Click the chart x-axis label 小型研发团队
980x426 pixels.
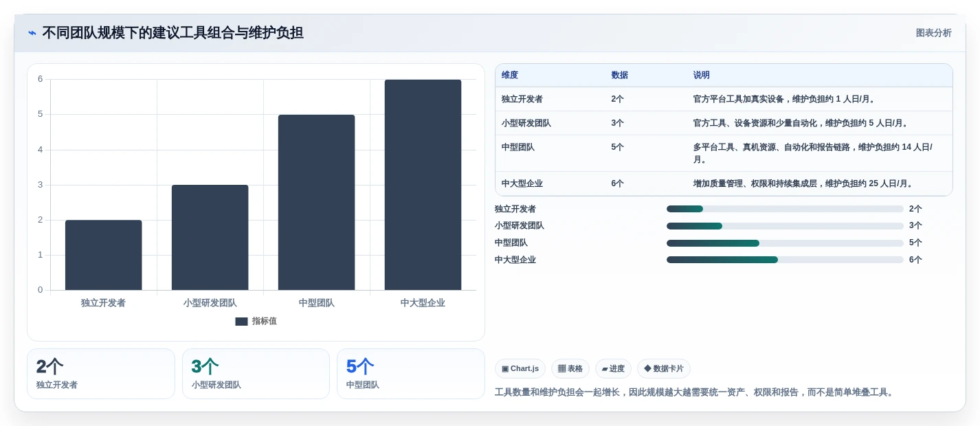point(210,303)
